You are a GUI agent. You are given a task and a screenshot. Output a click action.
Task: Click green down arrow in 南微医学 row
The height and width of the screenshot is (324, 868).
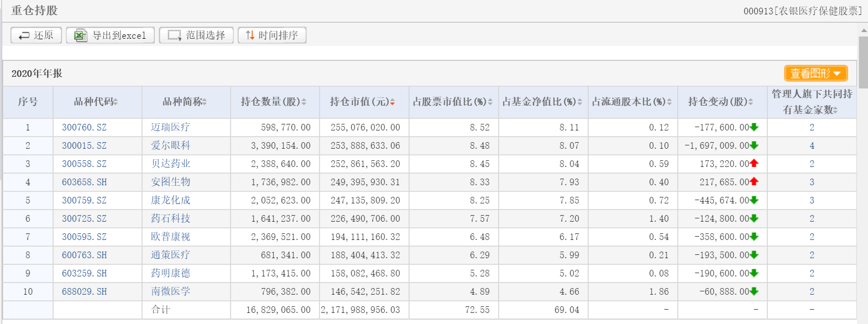(x=754, y=291)
